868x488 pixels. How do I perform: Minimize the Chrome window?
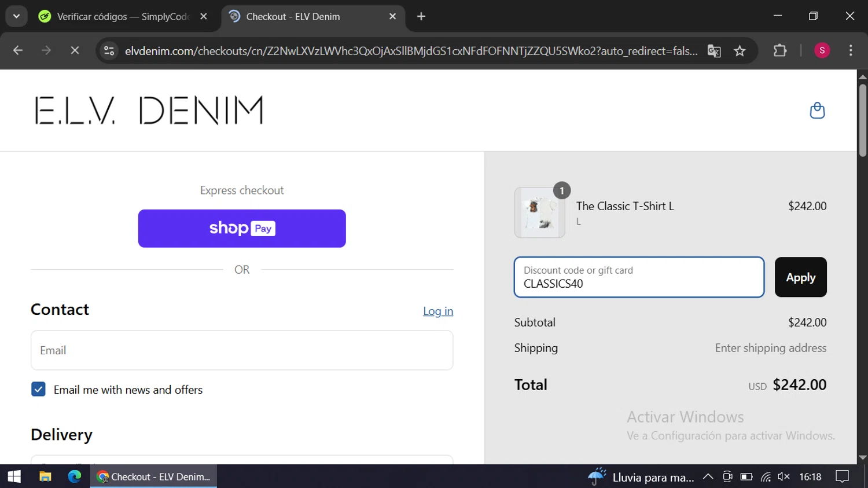coord(778,16)
